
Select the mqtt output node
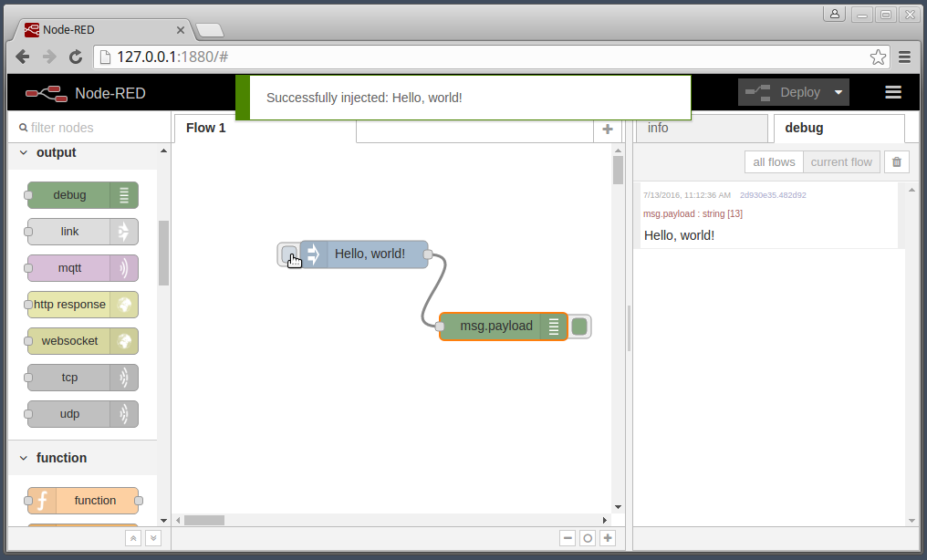point(83,268)
